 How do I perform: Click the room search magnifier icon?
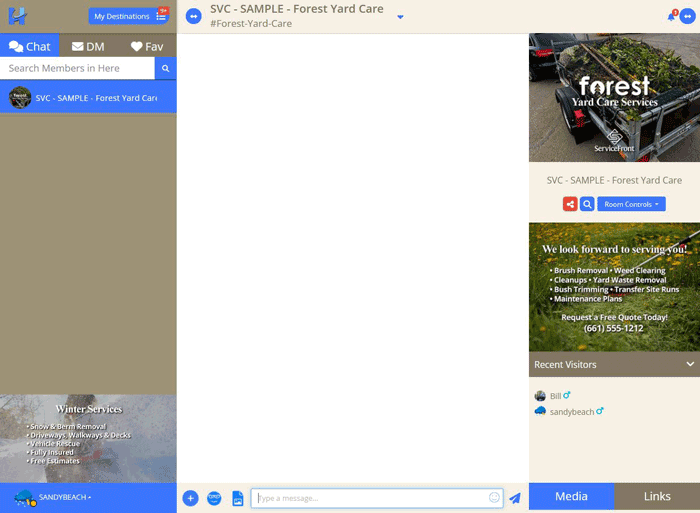(x=587, y=204)
